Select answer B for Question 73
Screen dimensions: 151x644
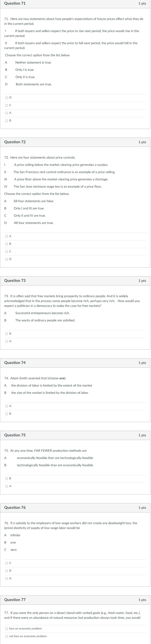[x=7, y=333]
